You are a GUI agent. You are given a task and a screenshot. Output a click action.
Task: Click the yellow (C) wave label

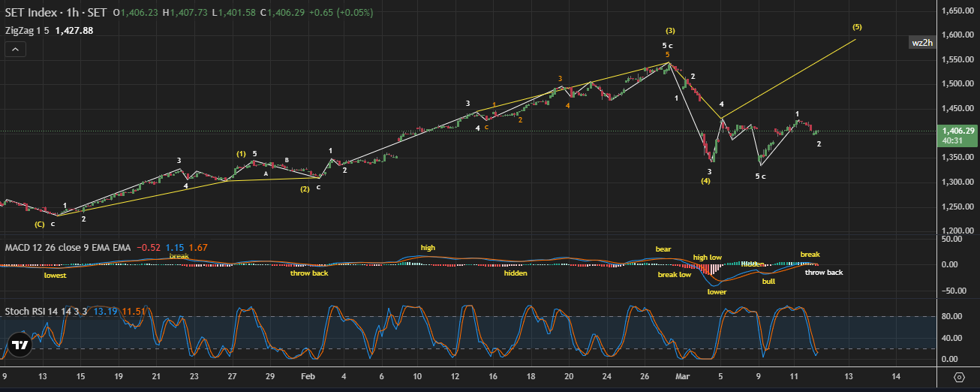click(x=39, y=224)
